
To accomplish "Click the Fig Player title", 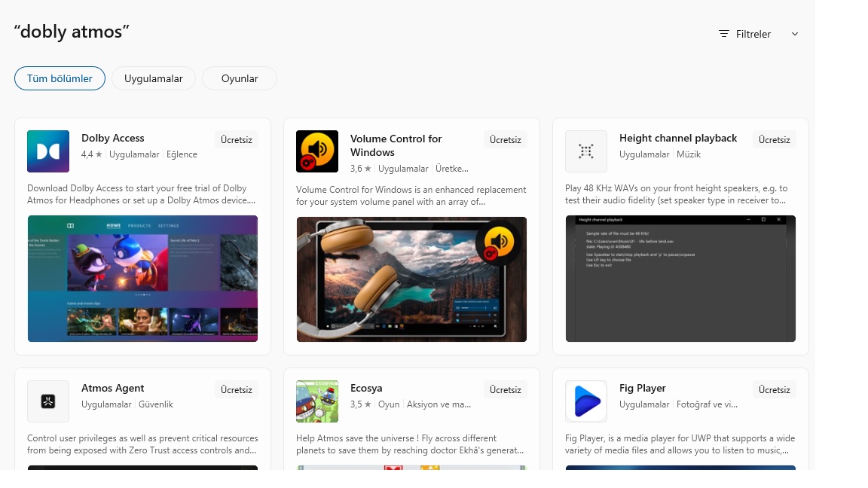I will tap(643, 389).
